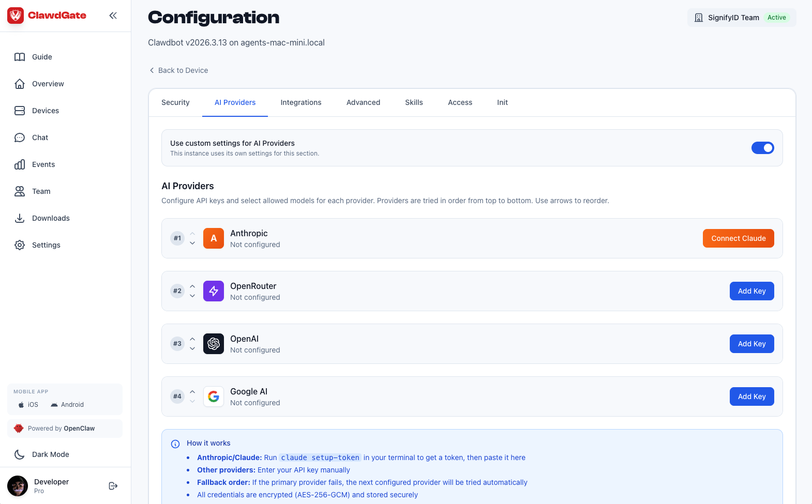This screenshot has width=812, height=504.
Task: Click the Dark Mode moon icon
Action: coord(20,454)
